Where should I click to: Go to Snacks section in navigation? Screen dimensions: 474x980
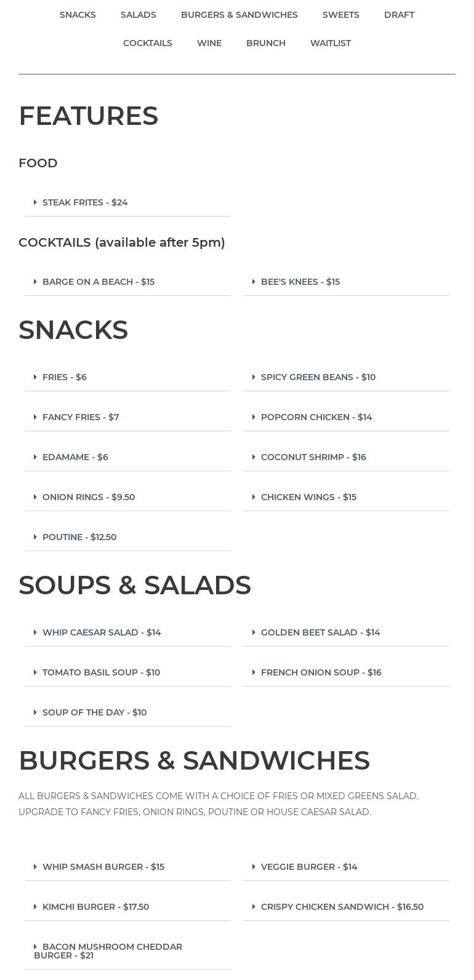click(78, 15)
